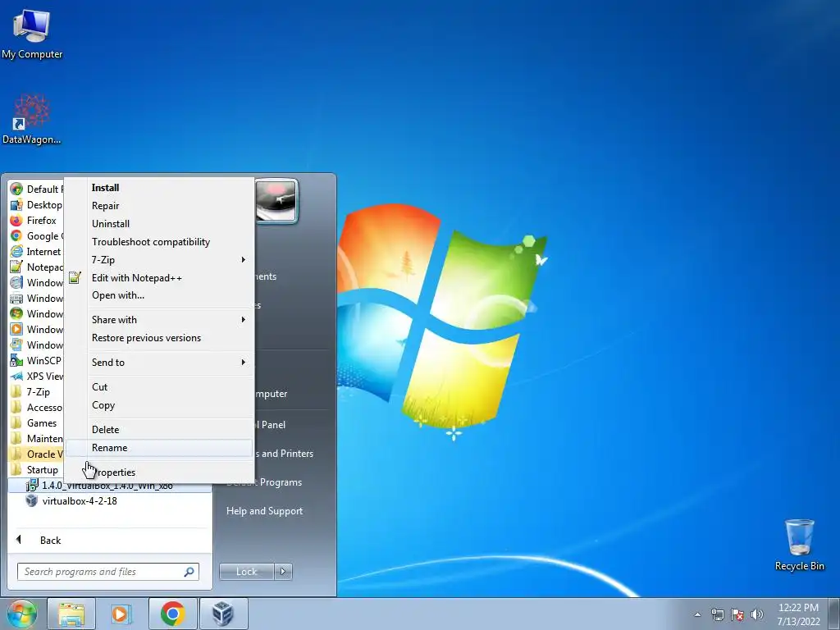Open Desktop Gadget Gallery entry

coord(36,204)
